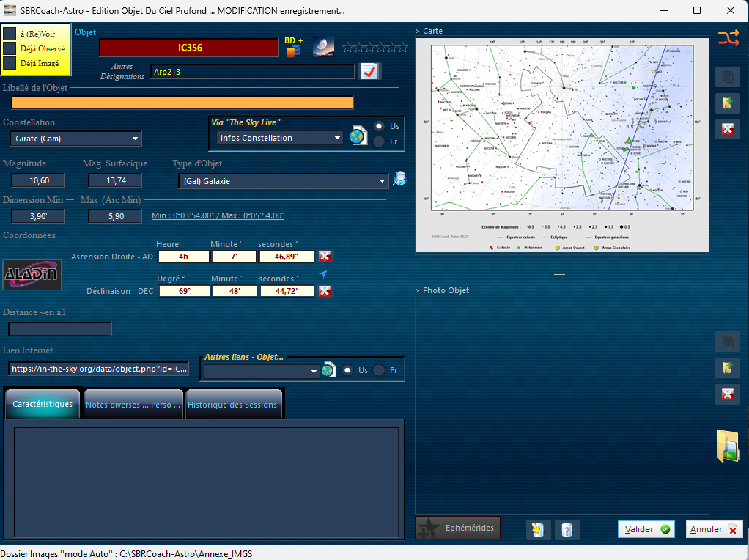This screenshot has width=749, height=560.
Task: Click the Magnitude 10,60 field
Action: (38, 180)
